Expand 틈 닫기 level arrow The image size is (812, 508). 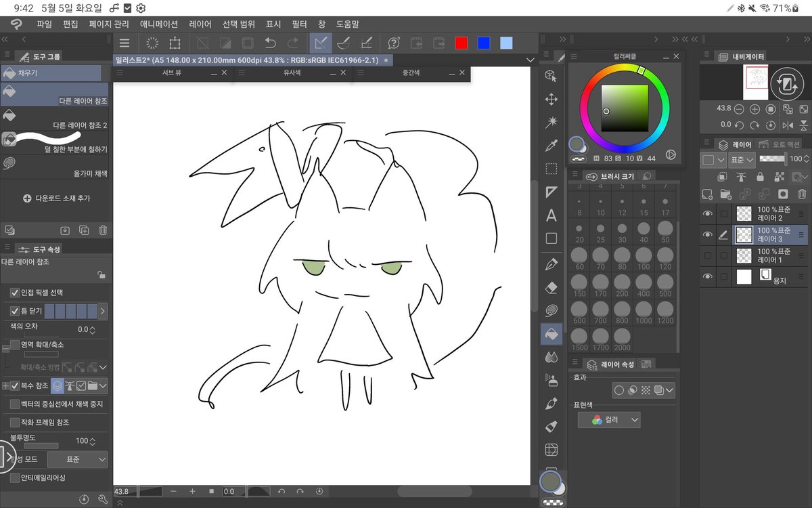[103, 312]
